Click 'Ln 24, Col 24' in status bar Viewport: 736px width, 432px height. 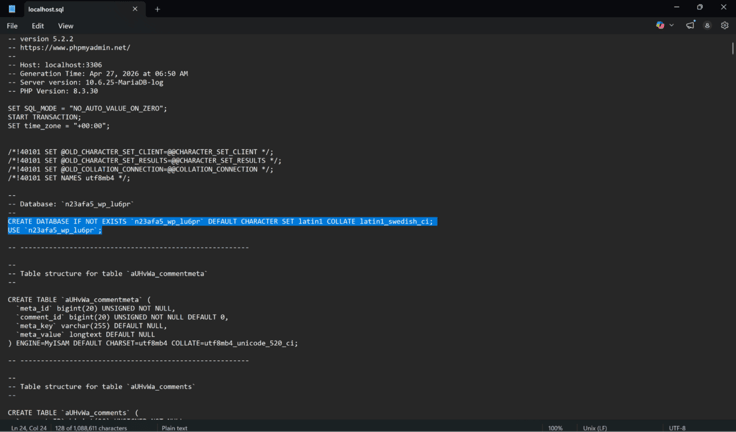(x=29, y=428)
